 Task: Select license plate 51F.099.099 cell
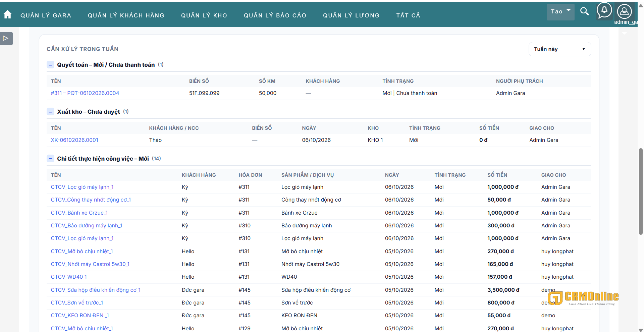point(204,93)
